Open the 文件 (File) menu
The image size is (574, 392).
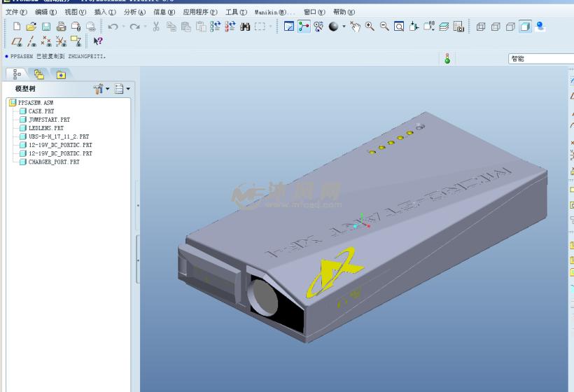tap(15, 12)
